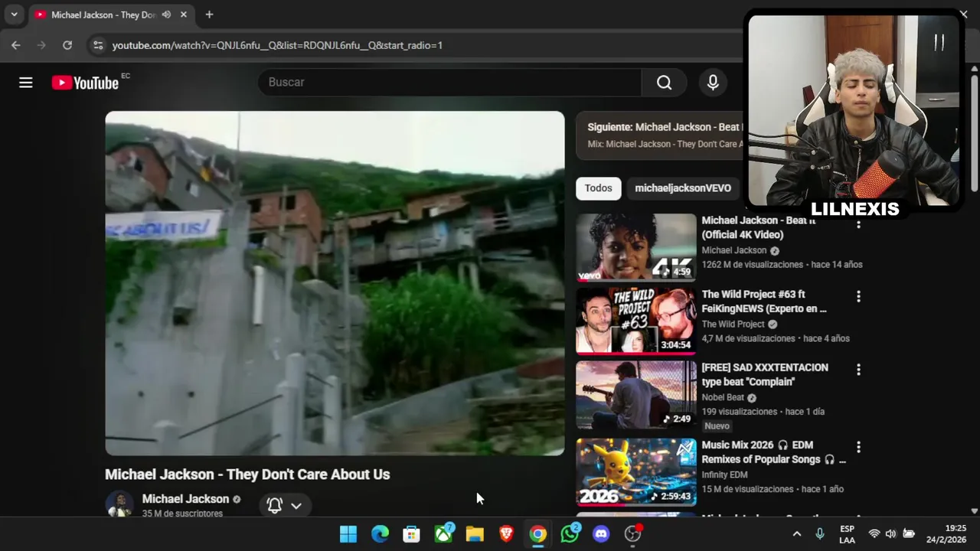
Task: Select the Todos filter chip
Action: (599, 188)
